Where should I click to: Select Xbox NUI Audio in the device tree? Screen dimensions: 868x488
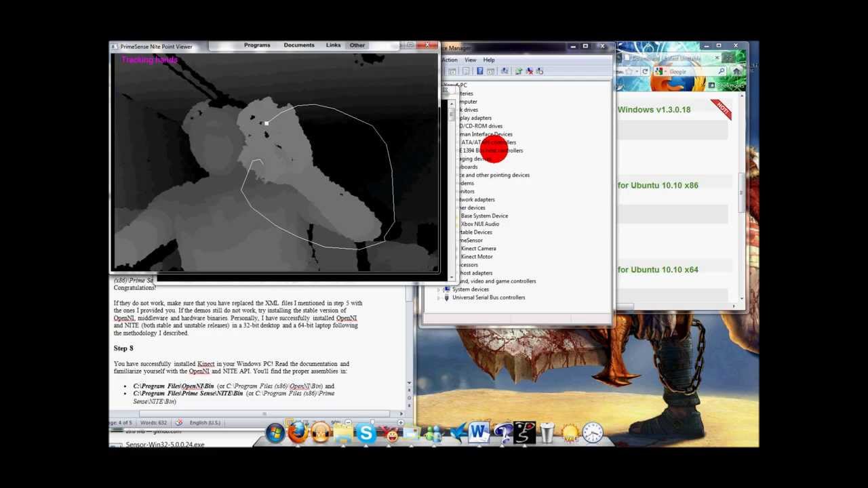479,224
